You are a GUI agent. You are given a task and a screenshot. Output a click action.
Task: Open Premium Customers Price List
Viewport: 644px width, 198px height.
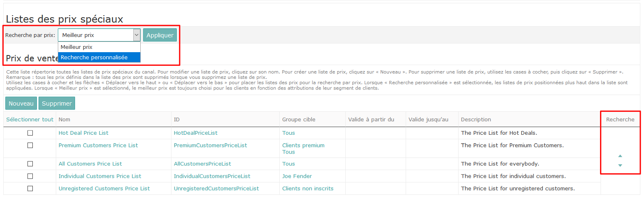click(98, 145)
